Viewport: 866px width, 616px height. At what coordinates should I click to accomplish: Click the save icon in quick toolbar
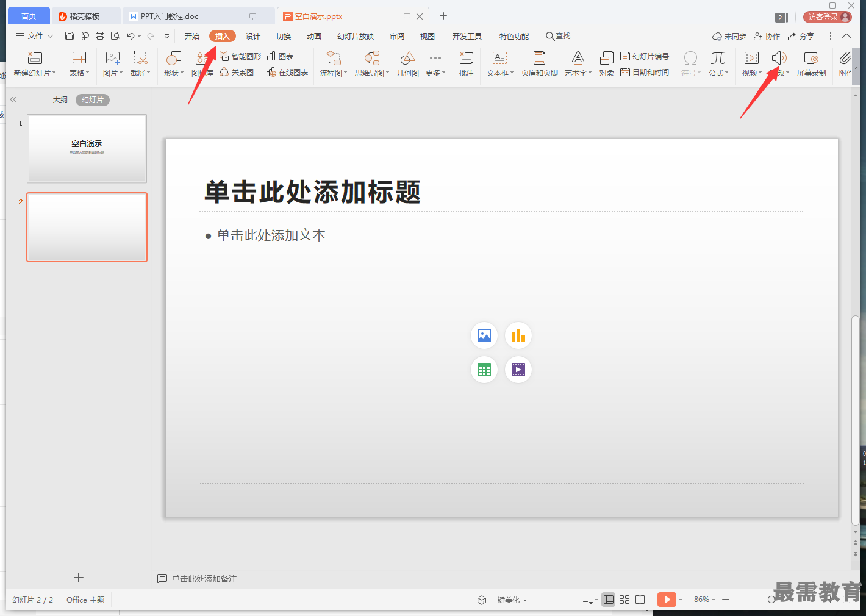tap(70, 36)
